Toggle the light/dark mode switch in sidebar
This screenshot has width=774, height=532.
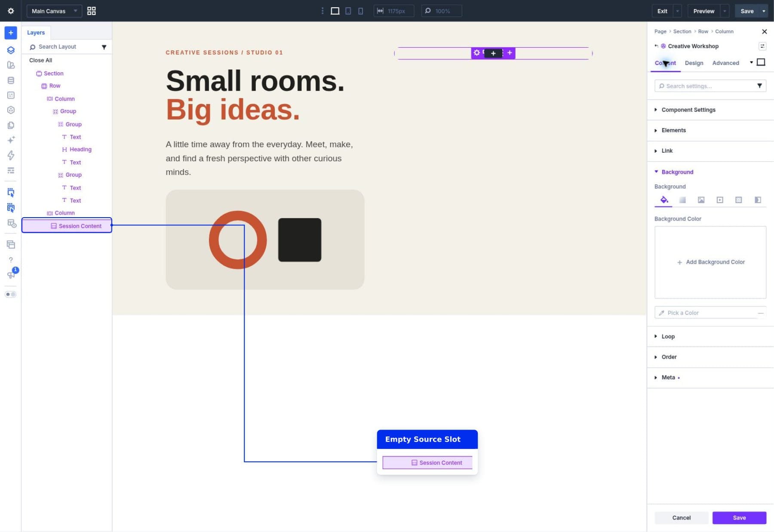[11, 295]
